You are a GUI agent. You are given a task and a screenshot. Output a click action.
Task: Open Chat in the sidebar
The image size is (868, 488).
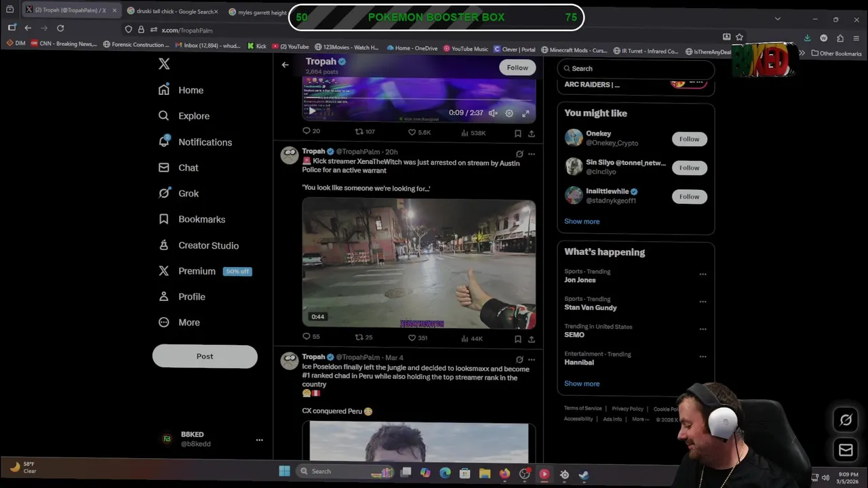[178, 167]
